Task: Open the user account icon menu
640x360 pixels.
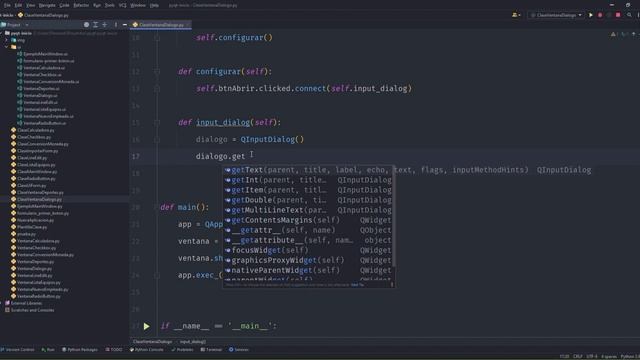Action: coord(516,15)
